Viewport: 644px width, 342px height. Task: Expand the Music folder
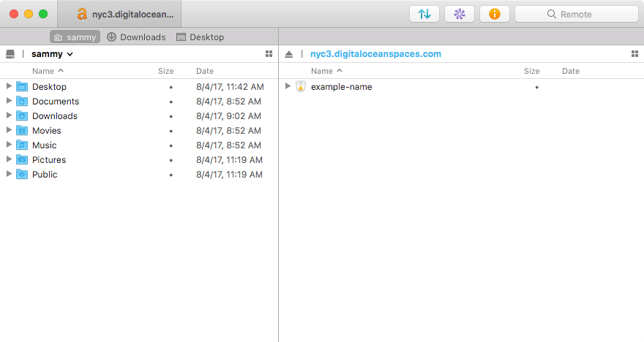pyautogui.click(x=9, y=145)
